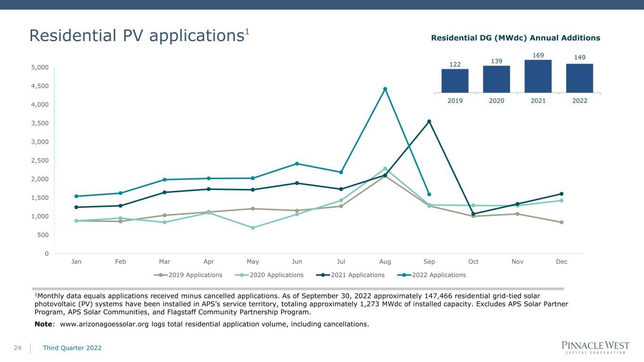This screenshot has height=362, width=644.
Task: Click the 2019 line's December data point
Action: [x=561, y=222]
